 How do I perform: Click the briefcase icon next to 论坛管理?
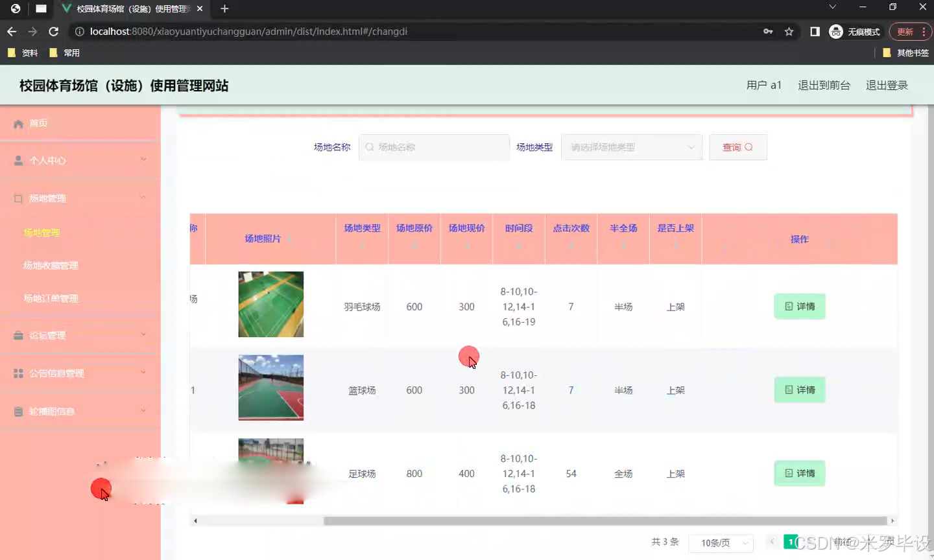click(x=18, y=335)
